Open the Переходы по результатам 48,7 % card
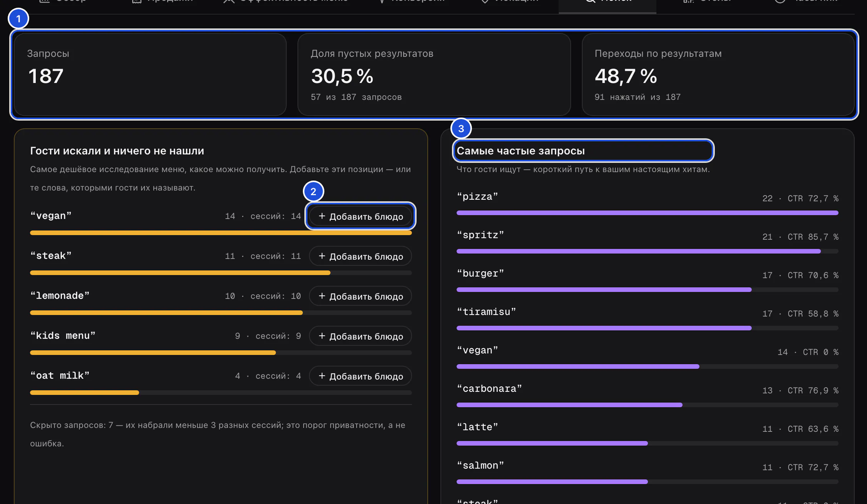Image resolution: width=867 pixels, height=504 pixels. click(x=718, y=75)
